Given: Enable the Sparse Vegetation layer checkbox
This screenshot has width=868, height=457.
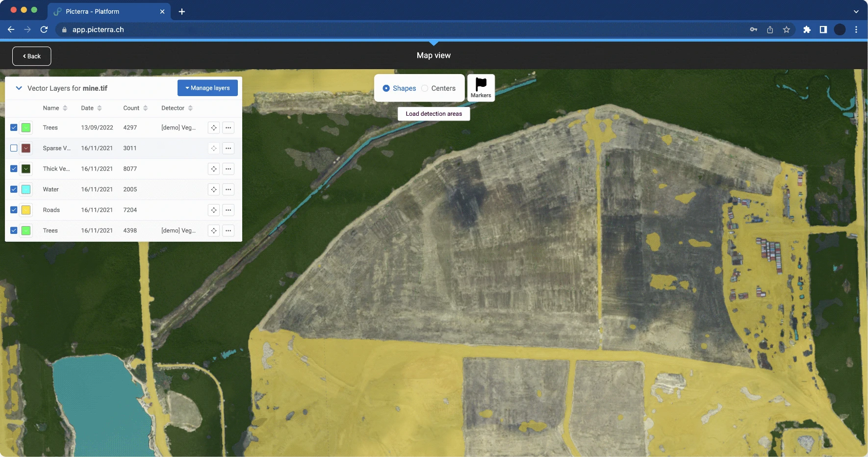Looking at the screenshot, I should click(x=14, y=148).
